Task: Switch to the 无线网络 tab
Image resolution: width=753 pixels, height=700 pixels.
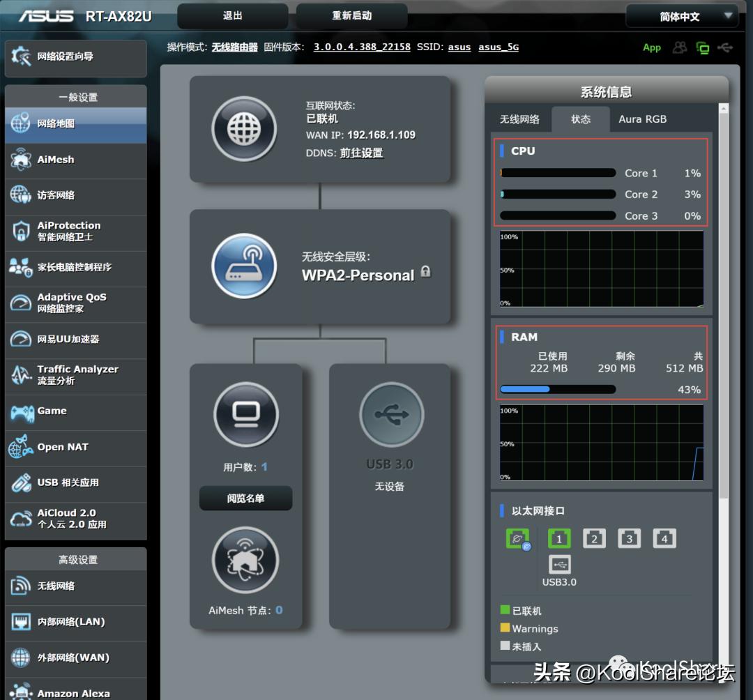Action: point(519,119)
